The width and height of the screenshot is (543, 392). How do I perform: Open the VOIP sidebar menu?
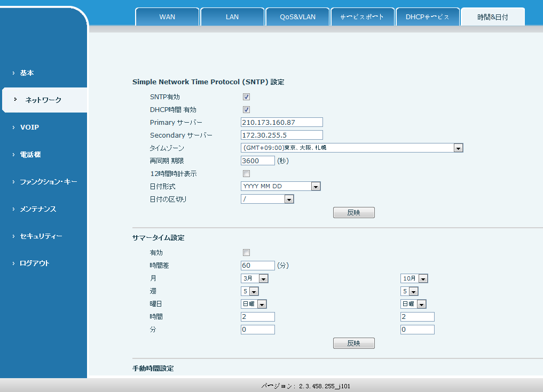(x=29, y=127)
